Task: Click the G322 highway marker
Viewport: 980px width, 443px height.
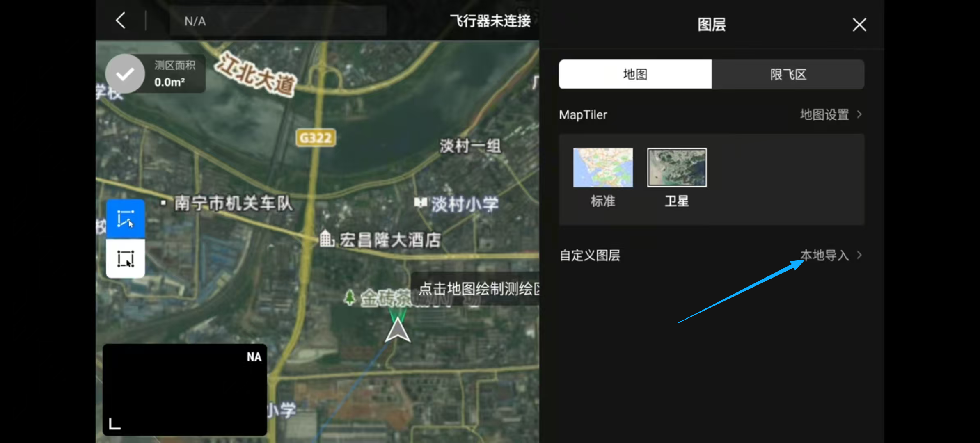Action: 316,138
